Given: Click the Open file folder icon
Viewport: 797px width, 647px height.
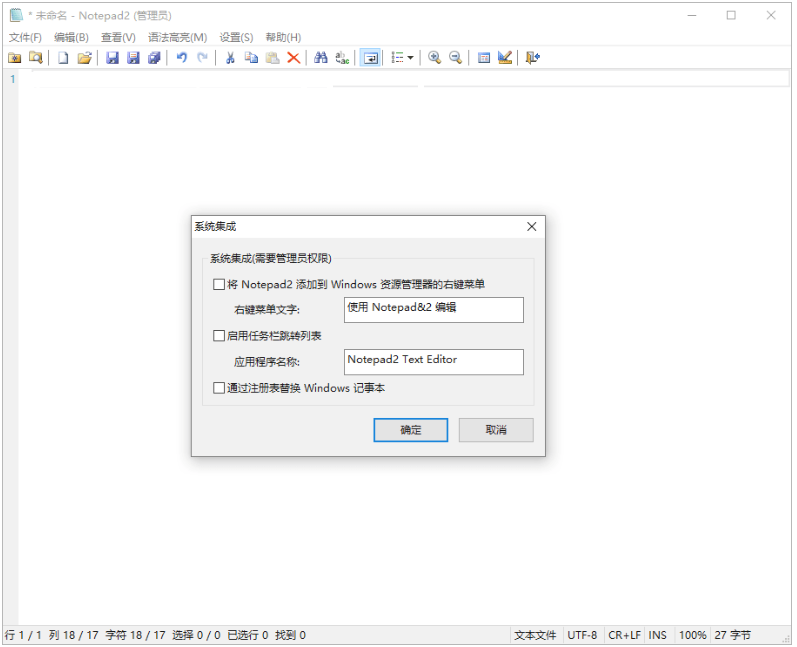Looking at the screenshot, I should click(x=85, y=58).
